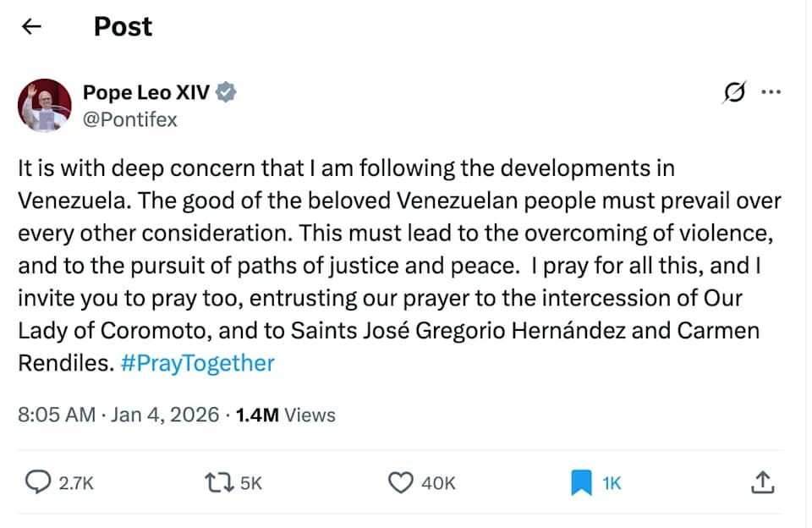Open the more options menu

tap(772, 92)
